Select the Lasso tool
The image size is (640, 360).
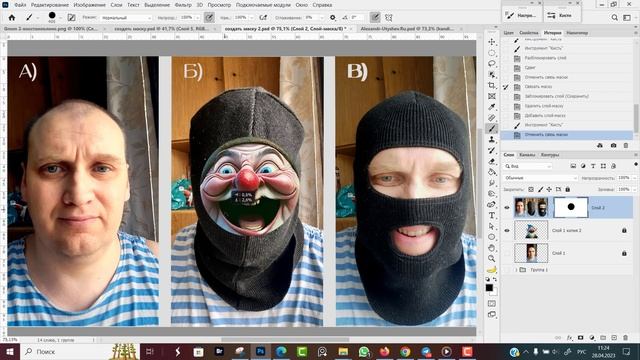(x=492, y=64)
